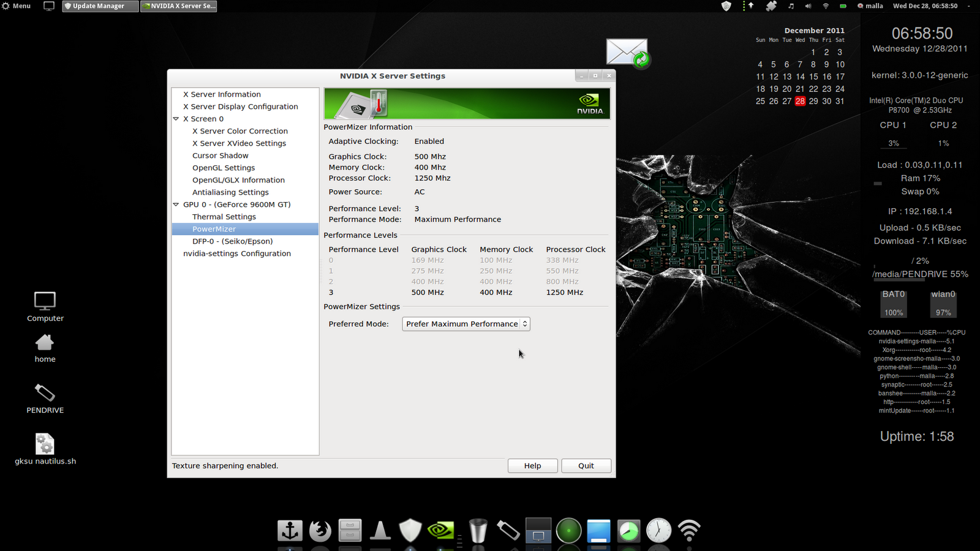980x551 pixels.
Task: Select GPU 0 - (GeForce 9600M GT)
Action: point(236,204)
